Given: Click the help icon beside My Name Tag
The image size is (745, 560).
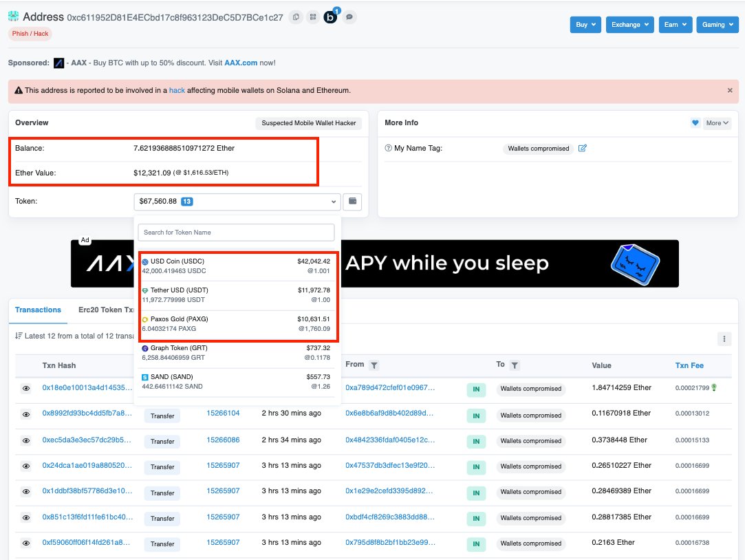Looking at the screenshot, I should click(388, 148).
